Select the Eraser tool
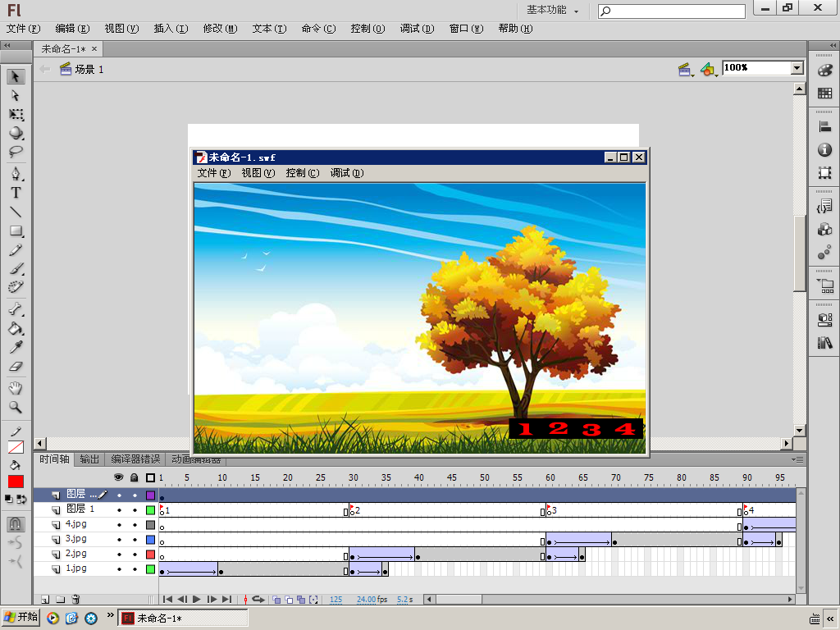Screen dimensions: 840x630 16,367
